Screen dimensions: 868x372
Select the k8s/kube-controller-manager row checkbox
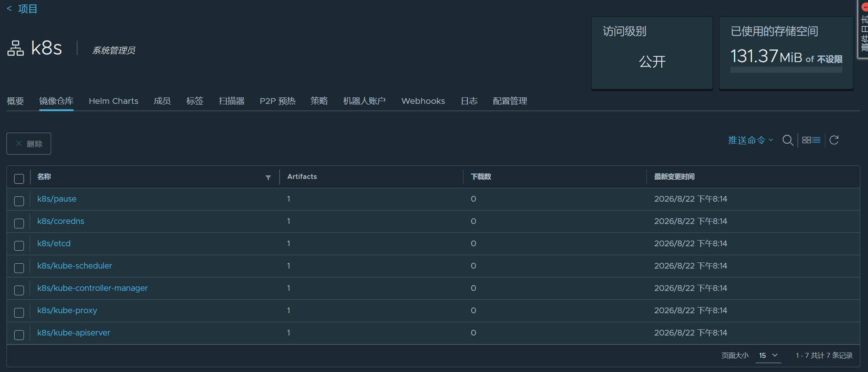(x=19, y=290)
